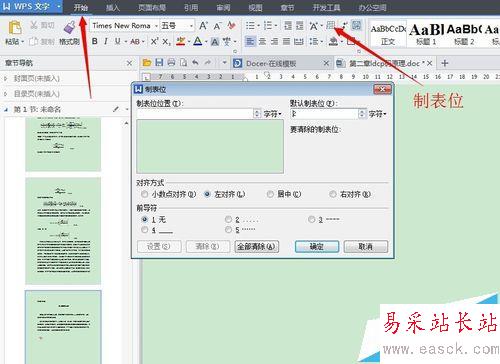The image size is (500, 364).
Task: Open the tab stops ruler icon
Action: (330, 25)
